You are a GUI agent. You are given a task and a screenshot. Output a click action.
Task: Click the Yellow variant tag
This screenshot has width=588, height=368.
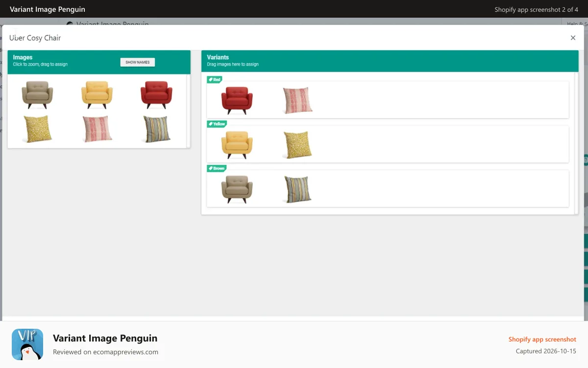[217, 124]
